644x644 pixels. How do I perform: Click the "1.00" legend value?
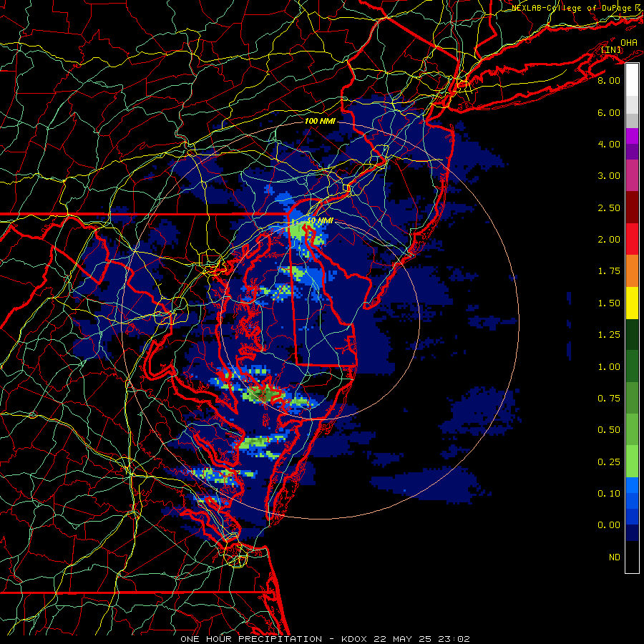(x=609, y=367)
